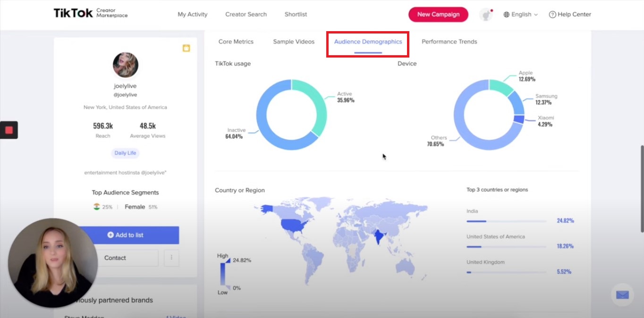The width and height of the screenshot is (644, 318).
Task: Click the United Kingdom percentage bar
Action: (507, 272)
